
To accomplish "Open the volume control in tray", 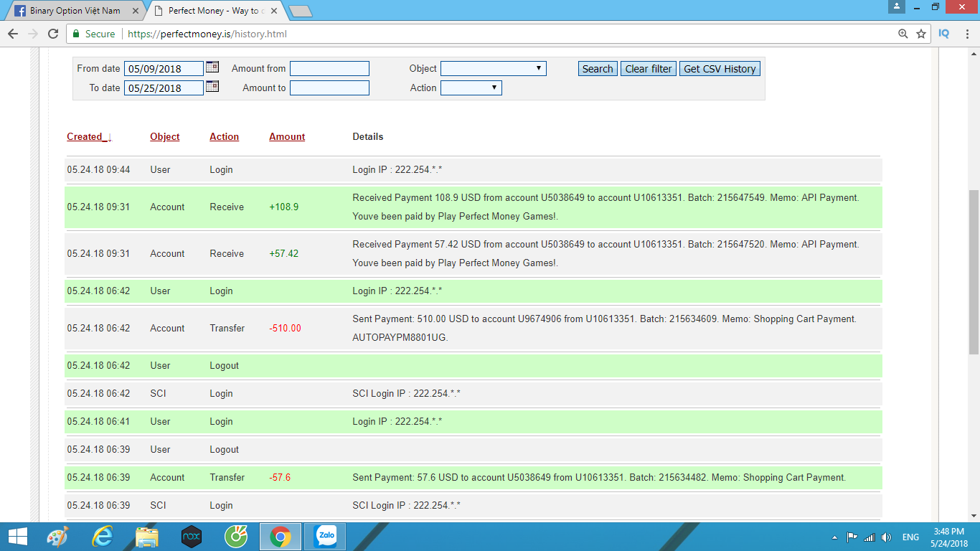I will click(887, 537).
